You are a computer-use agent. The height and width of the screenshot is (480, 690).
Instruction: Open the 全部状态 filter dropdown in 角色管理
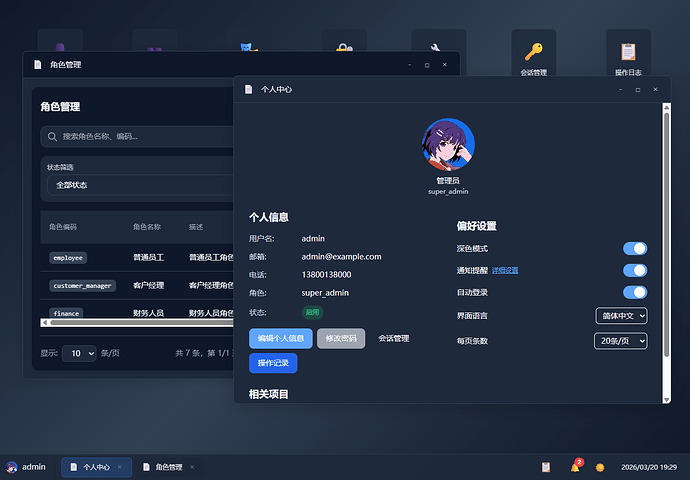tap(141, 185)
